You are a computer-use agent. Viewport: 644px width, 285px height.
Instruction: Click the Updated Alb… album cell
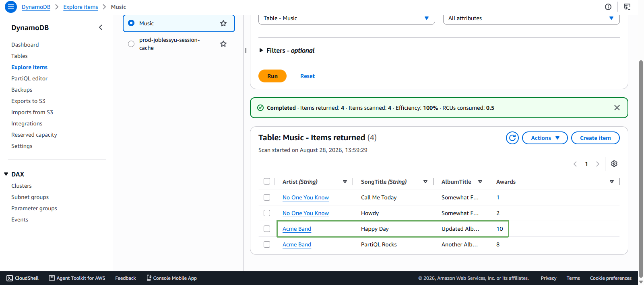(x=460, y=229)
